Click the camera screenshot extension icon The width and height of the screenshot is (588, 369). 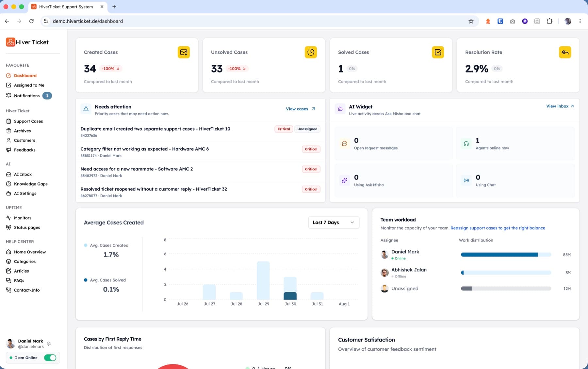(x=513, y=21)
